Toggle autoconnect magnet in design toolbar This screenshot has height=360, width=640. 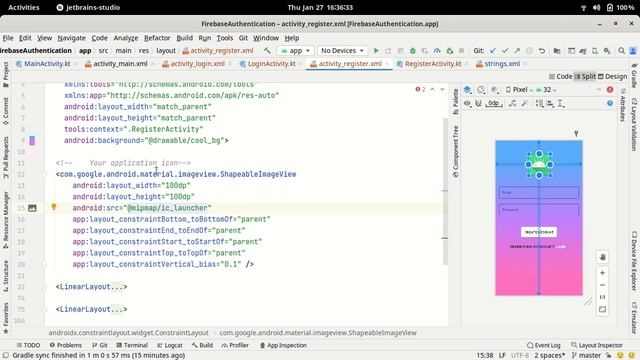[x=478, y=104]
